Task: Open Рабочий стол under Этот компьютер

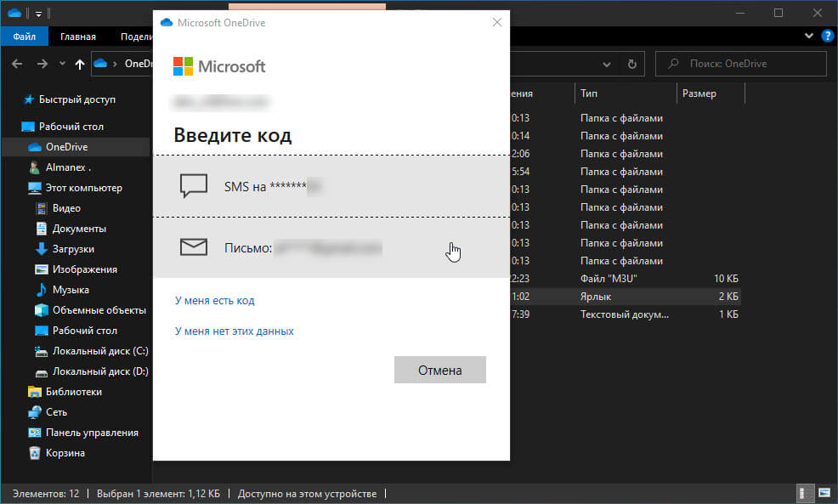Action: point(84,331)
